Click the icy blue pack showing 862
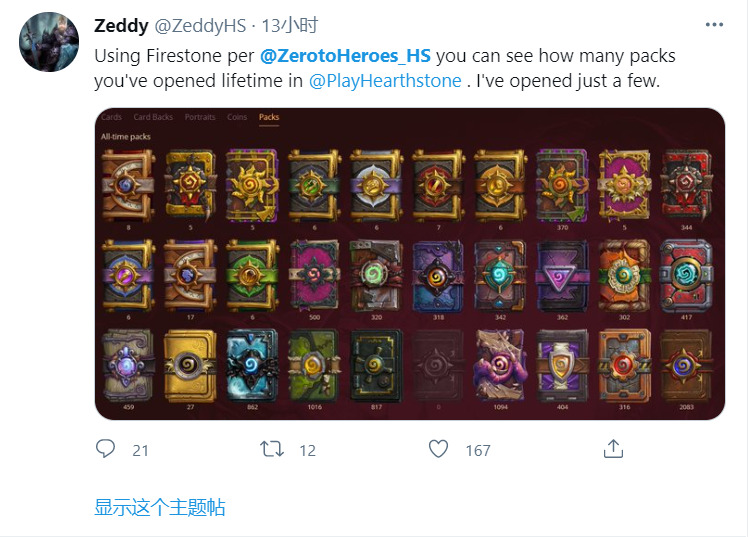This screenshot has width=750, height=537. (x=252, y=366)
